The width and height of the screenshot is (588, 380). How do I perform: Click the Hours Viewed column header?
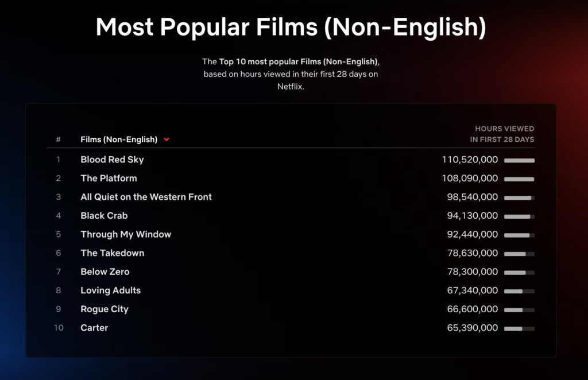tap(502, 134)
